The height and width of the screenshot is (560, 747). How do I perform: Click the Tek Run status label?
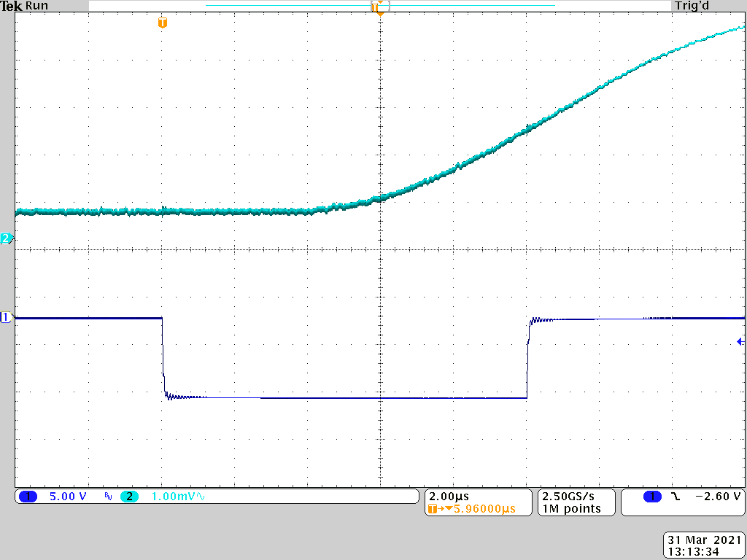click(x=24, y=6)
